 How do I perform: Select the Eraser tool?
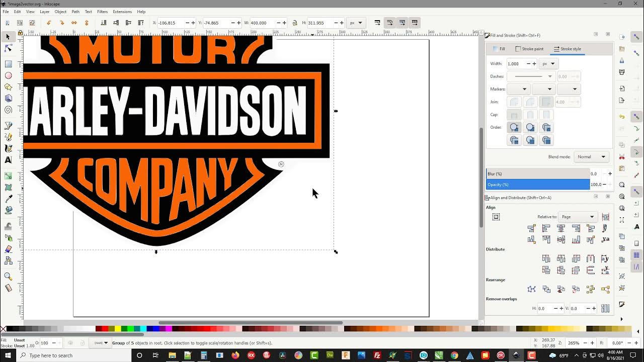(8, 249)
